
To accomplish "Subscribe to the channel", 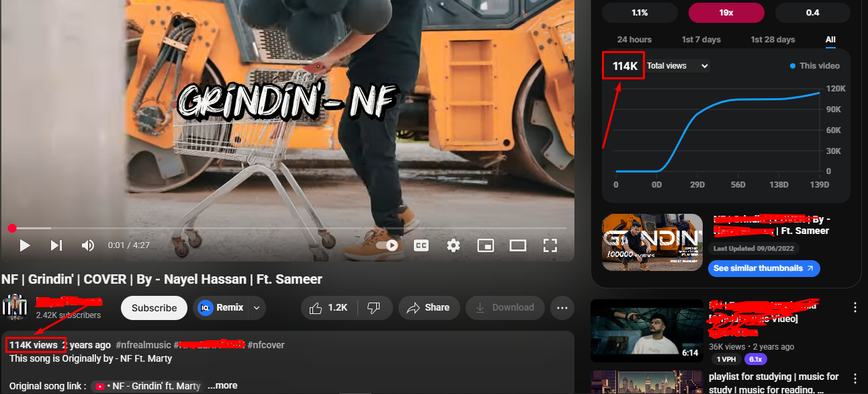I will tap(154, 307).
